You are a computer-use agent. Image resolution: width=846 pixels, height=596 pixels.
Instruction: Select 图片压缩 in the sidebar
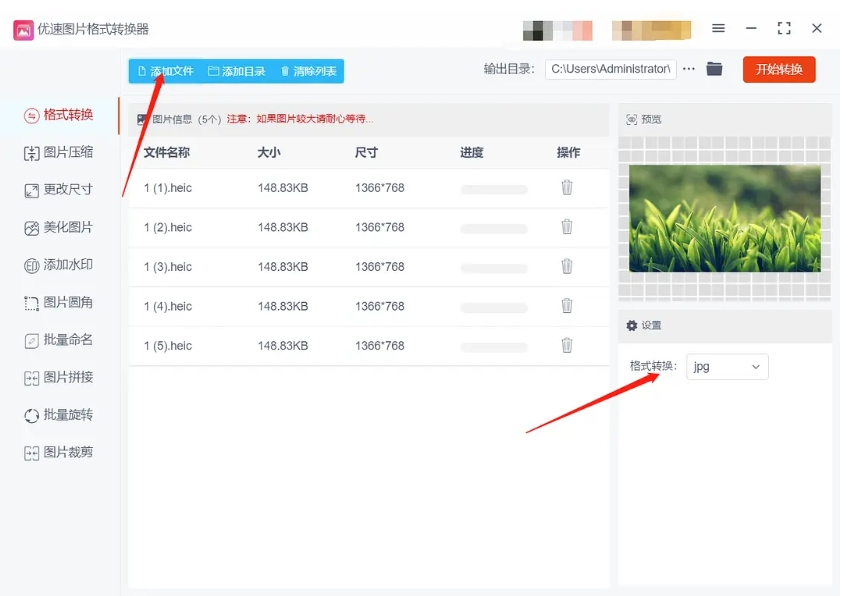(59, 153)
